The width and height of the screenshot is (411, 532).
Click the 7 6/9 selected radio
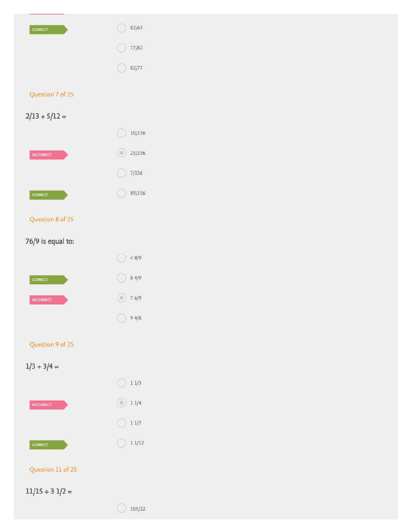[x=122, y=298]
